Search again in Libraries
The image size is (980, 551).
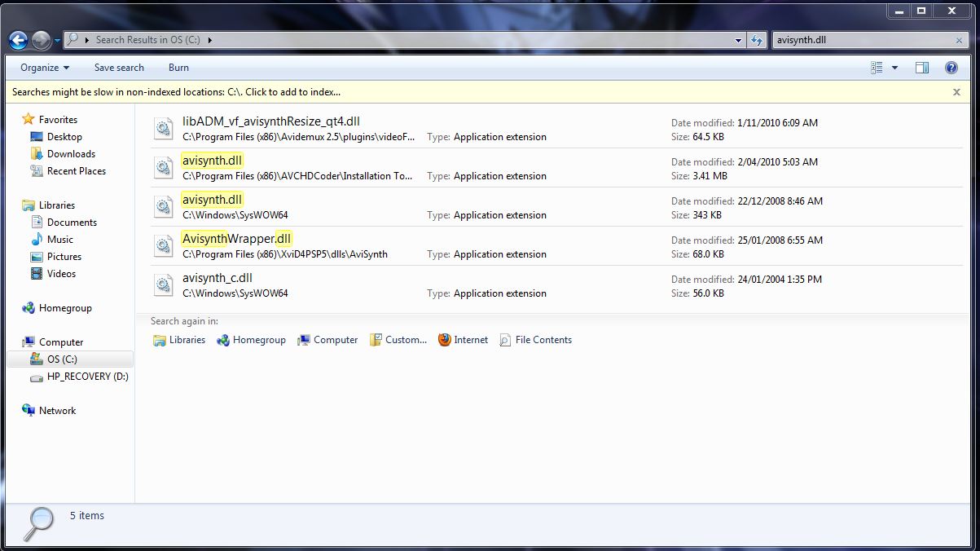pos(179,340)
